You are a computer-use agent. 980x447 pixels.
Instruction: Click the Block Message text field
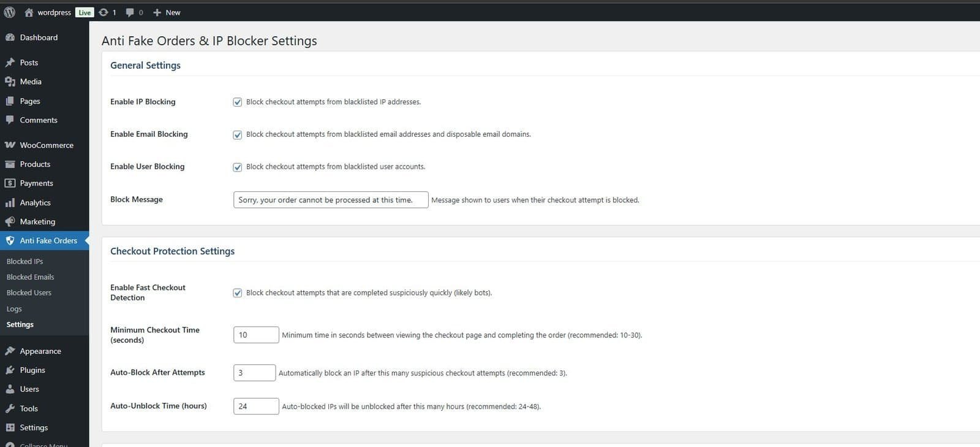[x=330, y=200]
